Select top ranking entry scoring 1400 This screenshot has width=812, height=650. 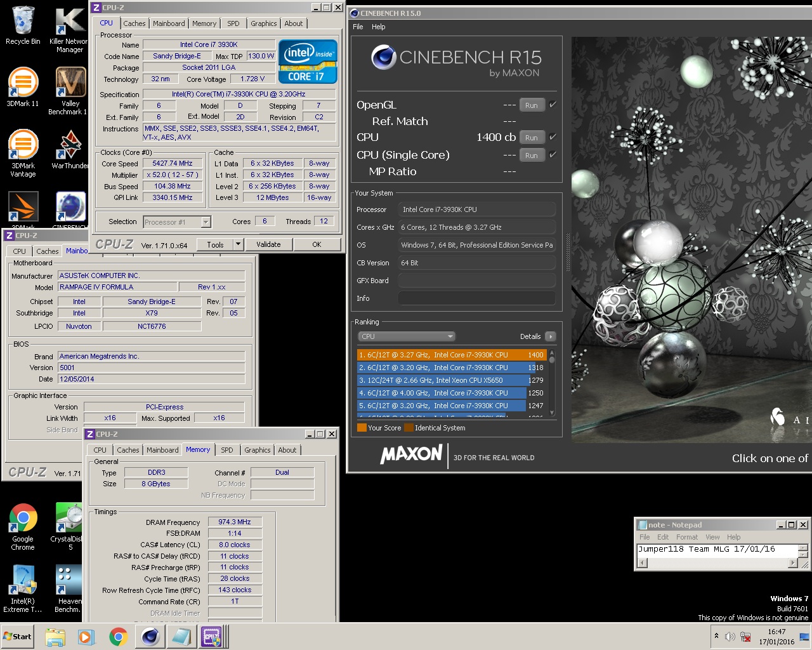[x=451, y=355]
